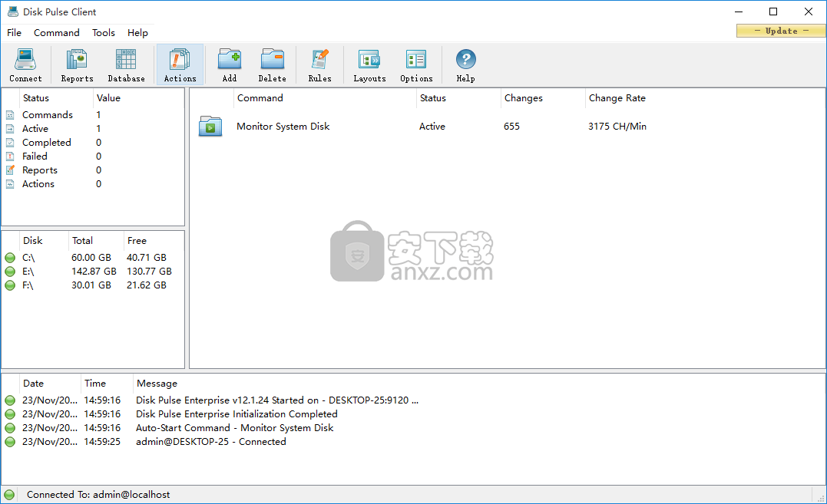The height and width of the screenshot is (504, 827).
Task: Select the Monitor System Disk command
Action: (x=283, y=127)
